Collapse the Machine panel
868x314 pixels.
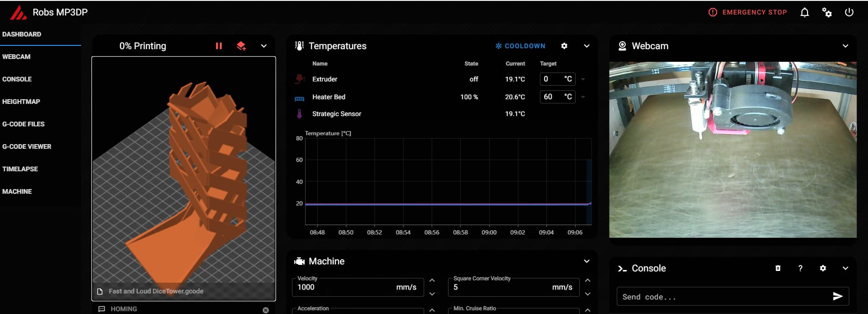point(587,261)
